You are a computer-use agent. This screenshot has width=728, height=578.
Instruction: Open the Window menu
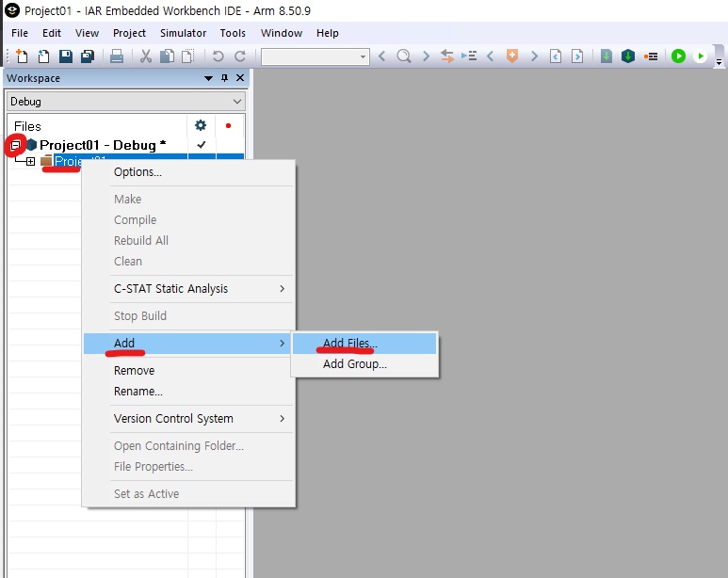click(282, 33)
